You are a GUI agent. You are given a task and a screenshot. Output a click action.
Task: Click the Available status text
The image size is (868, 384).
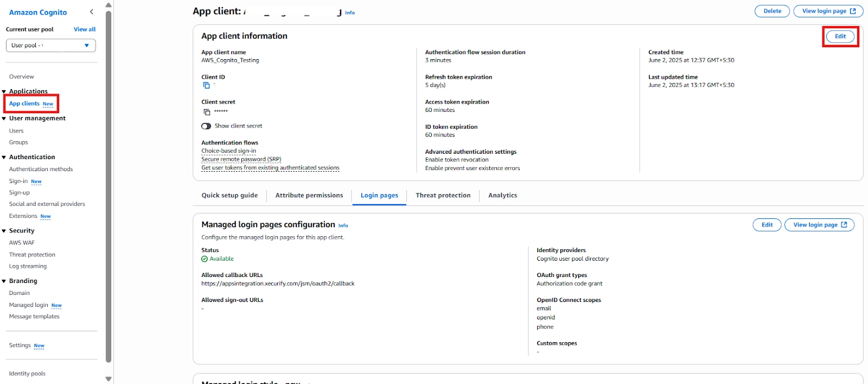(222, 259)
